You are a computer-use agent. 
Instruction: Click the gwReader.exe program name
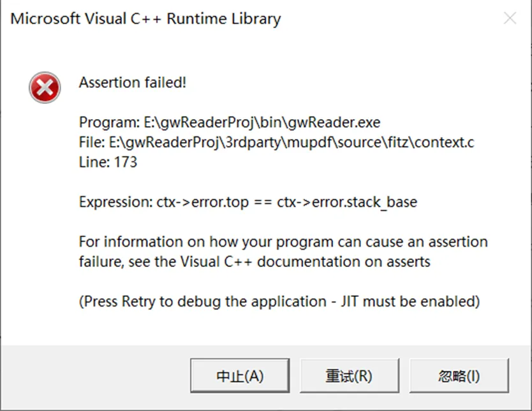334,122
